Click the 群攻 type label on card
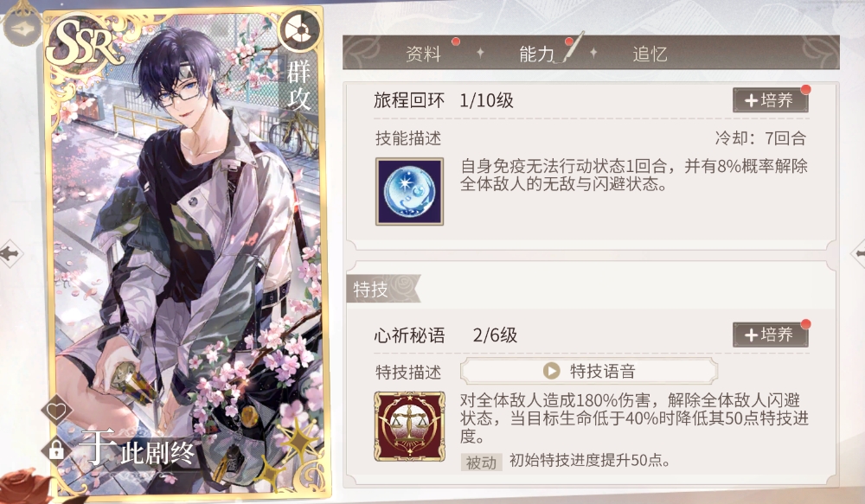This screenshot has width=865, height=504. tap(298, 86)
